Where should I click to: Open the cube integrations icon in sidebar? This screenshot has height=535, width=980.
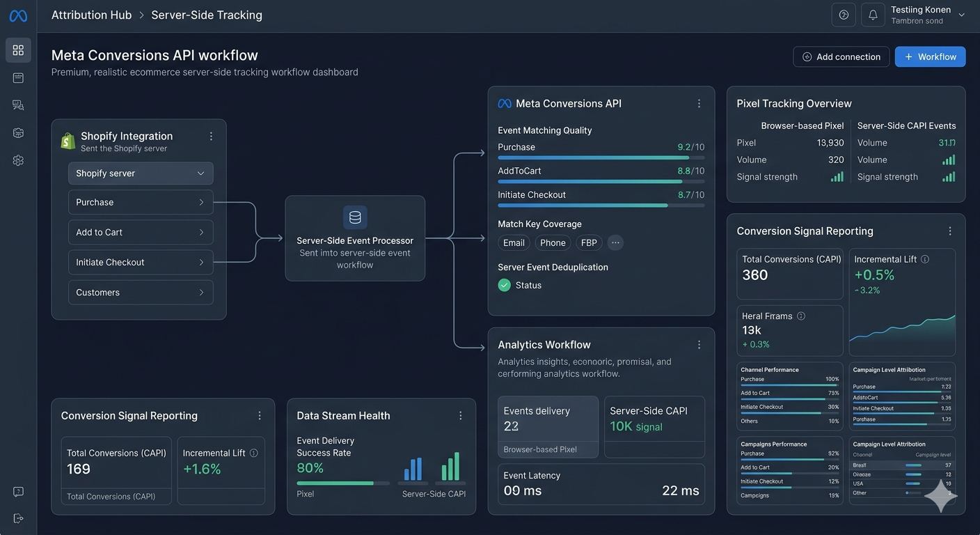18,133
